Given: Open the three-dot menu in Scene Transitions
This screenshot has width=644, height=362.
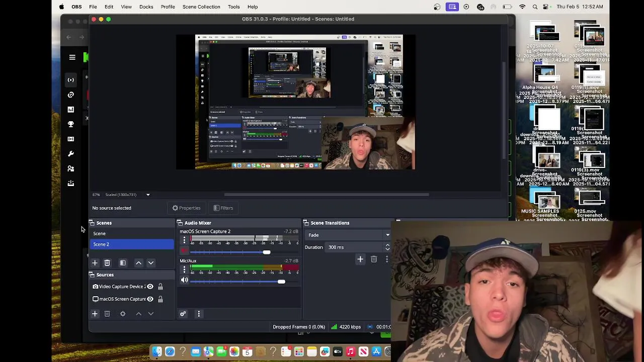Looking at the screenshot, I should tap(387, 259).
